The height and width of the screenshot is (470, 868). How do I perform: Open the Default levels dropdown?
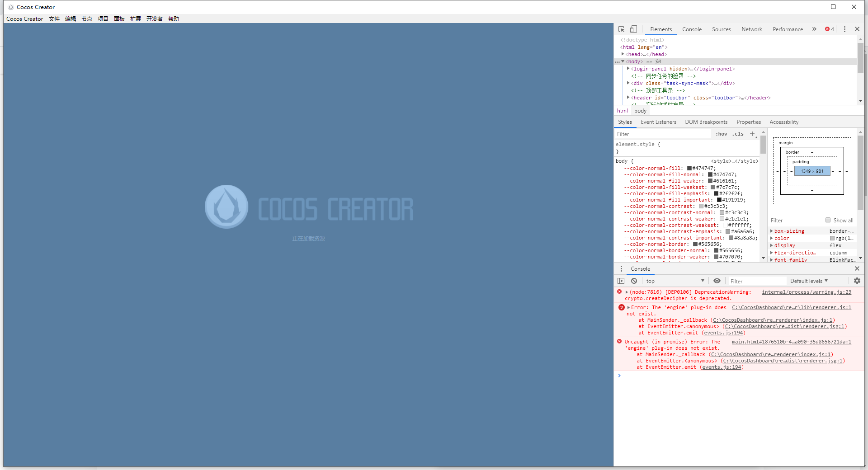pos(809,281)
